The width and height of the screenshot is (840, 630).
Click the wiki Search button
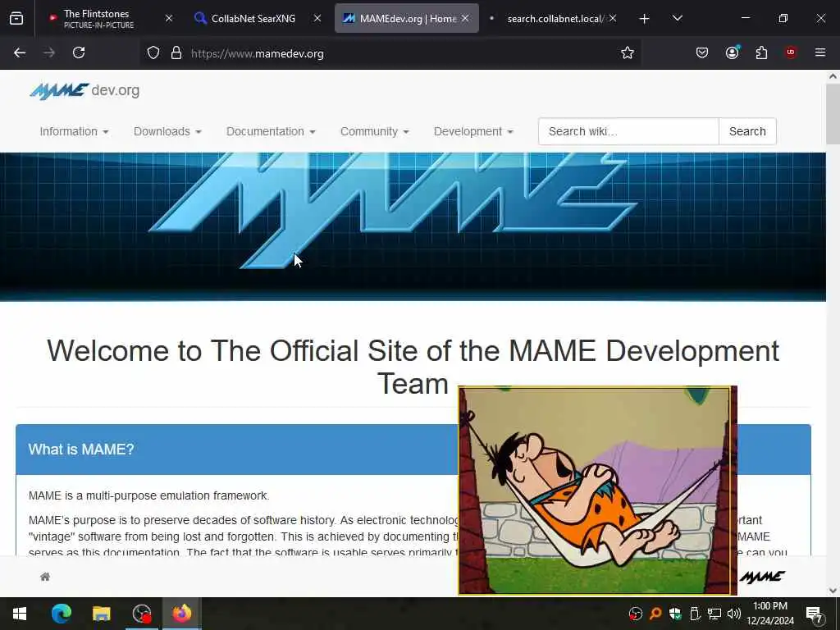(x=747, y=131)
